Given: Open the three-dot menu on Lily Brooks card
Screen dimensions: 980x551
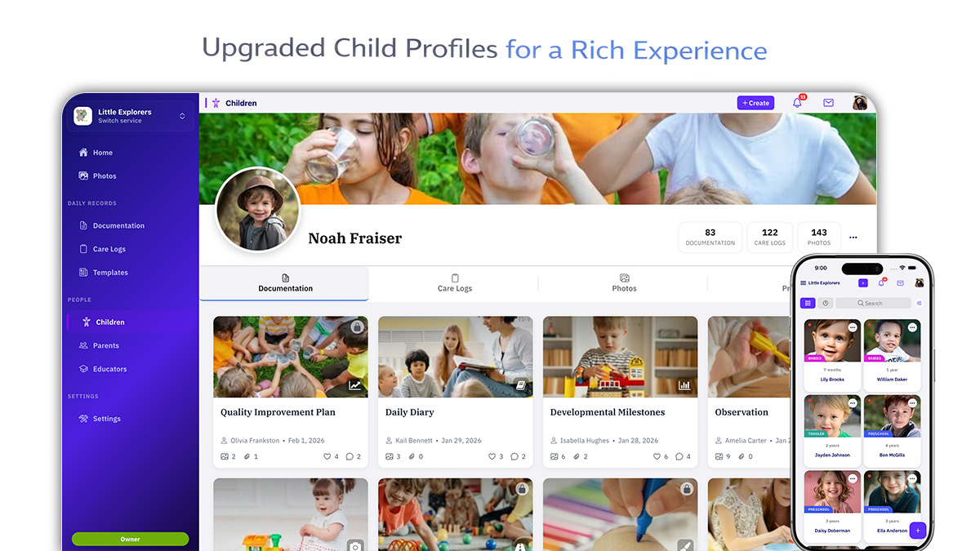Looking at the screenshot, I should tap(853, 327).
